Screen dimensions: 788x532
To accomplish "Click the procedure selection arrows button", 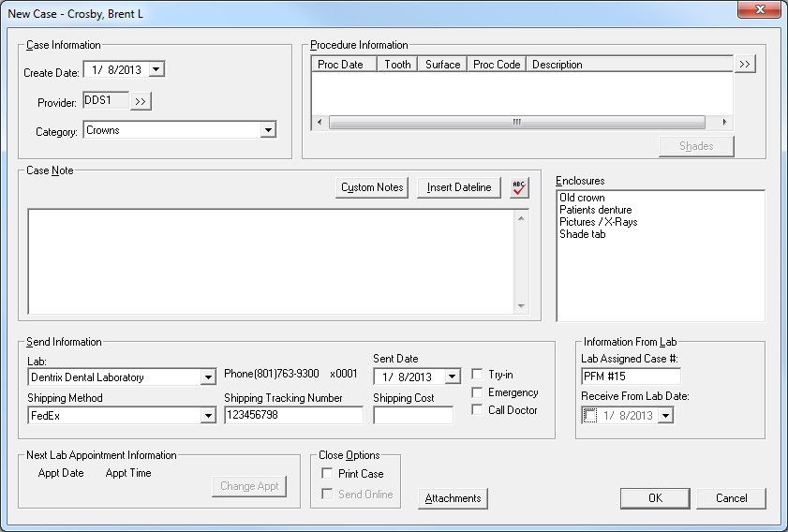I will click(745, 65).
